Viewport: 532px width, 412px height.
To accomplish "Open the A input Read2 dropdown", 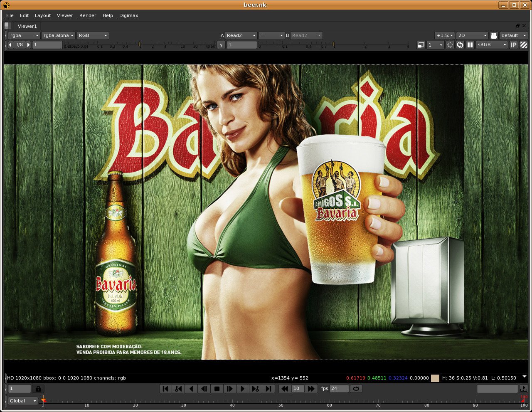I will pyautogui.click(x=241, y=35).
